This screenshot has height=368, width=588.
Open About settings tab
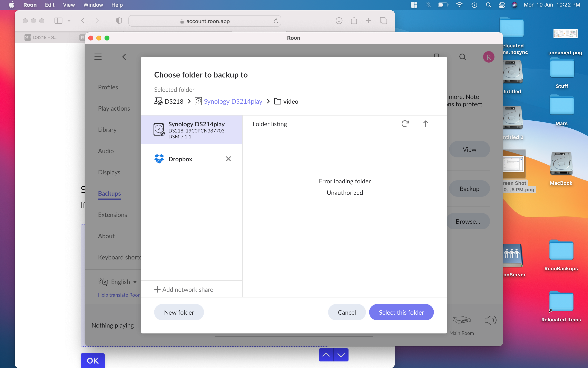106,236
